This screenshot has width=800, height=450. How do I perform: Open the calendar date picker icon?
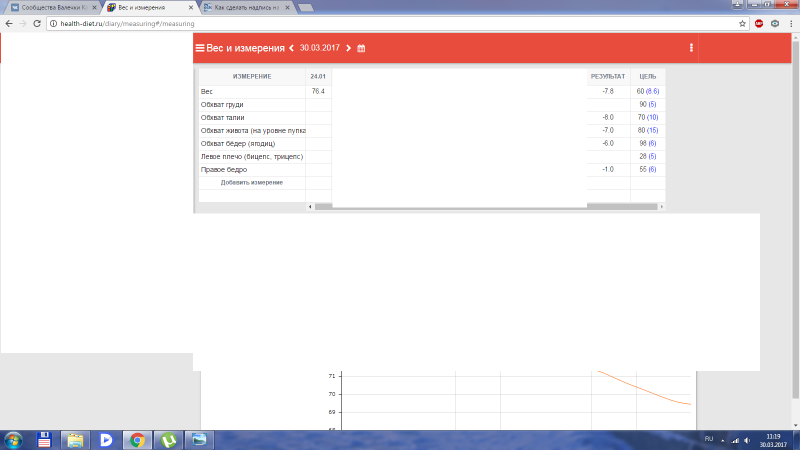[x=362, y=48]
